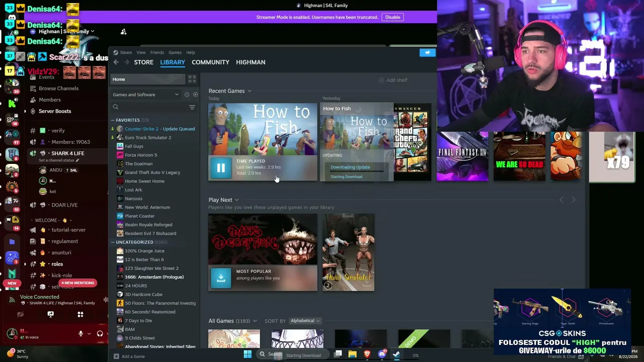Open the Steam announcements megaphone button
Image resolution: width=644 pixels, height=362 pixels.
(428, 52)
